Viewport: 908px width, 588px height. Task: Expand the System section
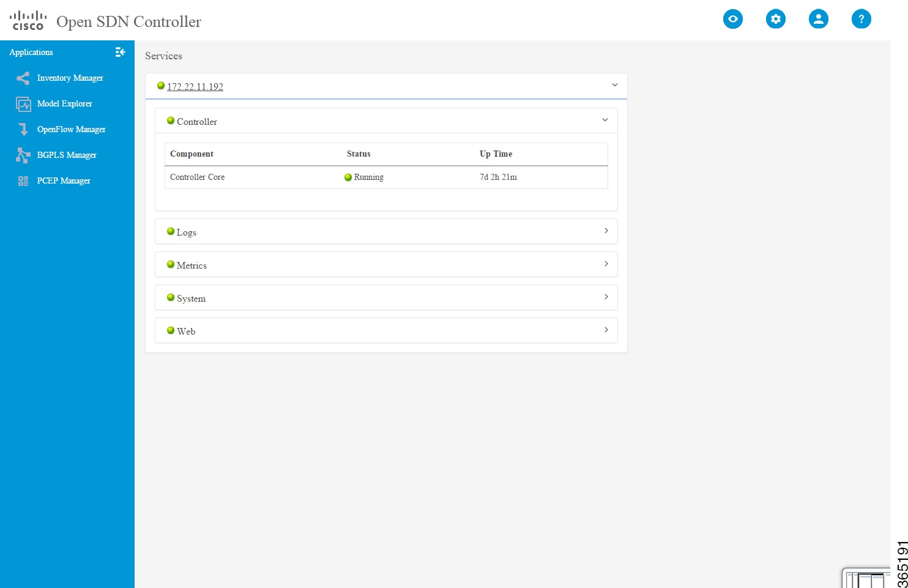point(606,297)
